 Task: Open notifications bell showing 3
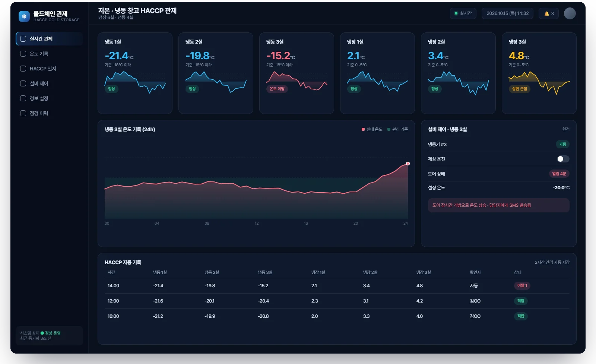(x=549, y=13)
